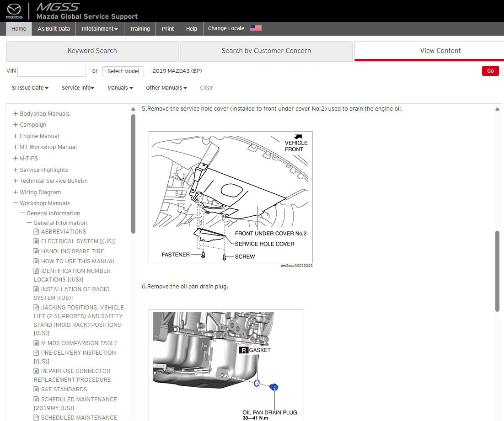504x421 pixels.
Task: Expand M-TIPS tree node
Action: 15,159
